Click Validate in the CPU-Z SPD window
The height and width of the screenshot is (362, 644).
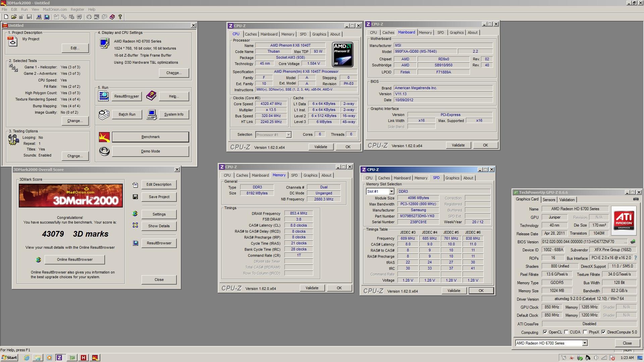(x=454, y=291)
